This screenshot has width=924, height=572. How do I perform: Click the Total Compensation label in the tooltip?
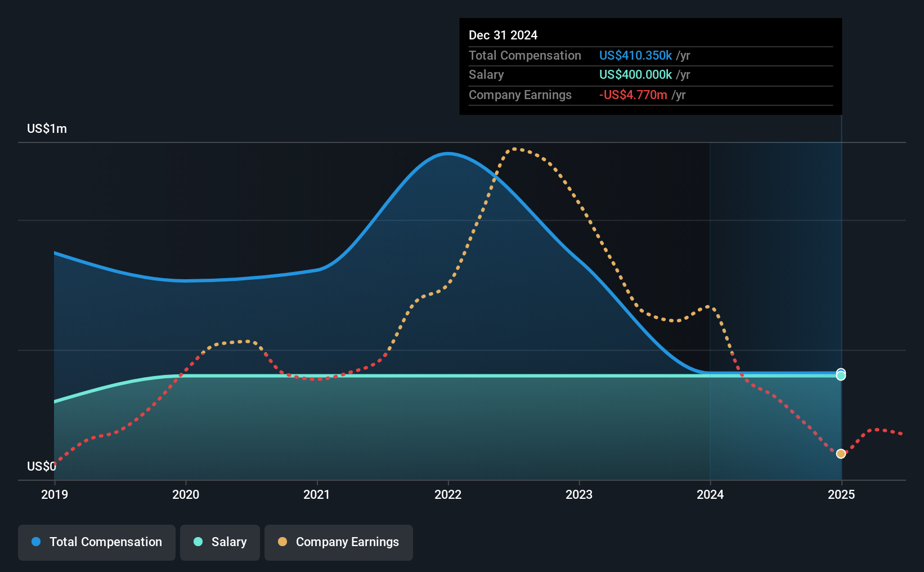click(525, 55)
